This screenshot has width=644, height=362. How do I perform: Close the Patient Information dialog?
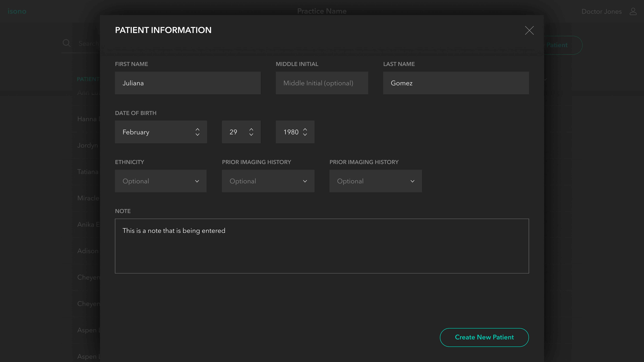coord(529,31)
